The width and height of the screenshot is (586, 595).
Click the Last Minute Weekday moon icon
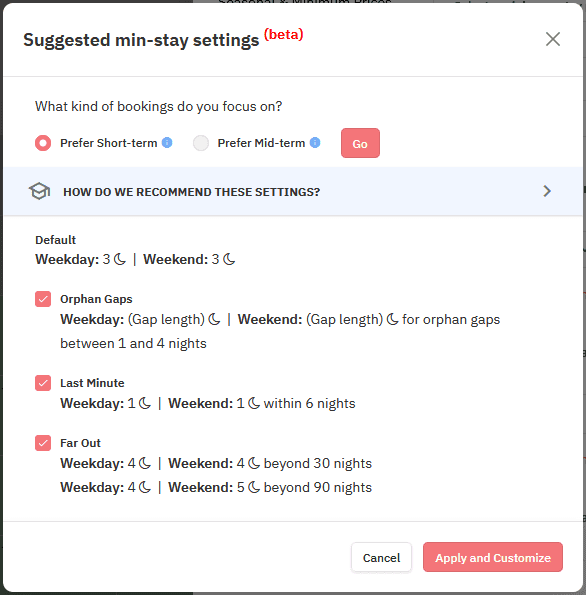pos(145,403)
